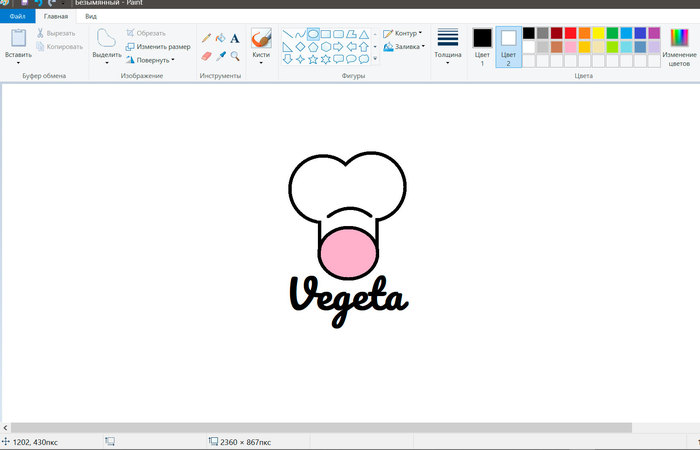
Task: Open the Файл menu
Action: tap(17, 17)
